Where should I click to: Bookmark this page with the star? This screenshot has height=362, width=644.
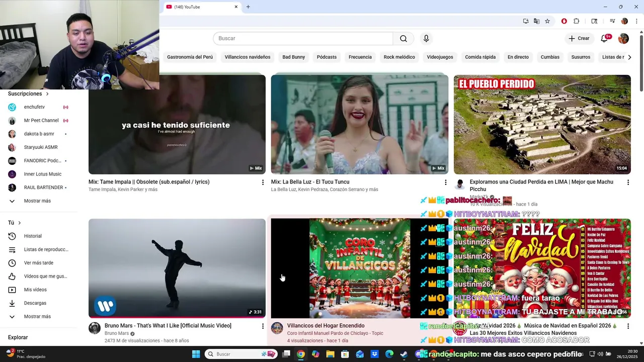click(x=547, y=21)
